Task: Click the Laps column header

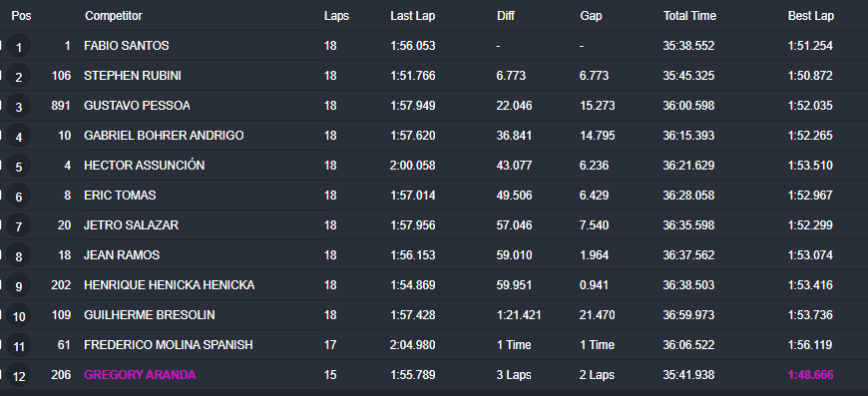Action: point(336,16)
